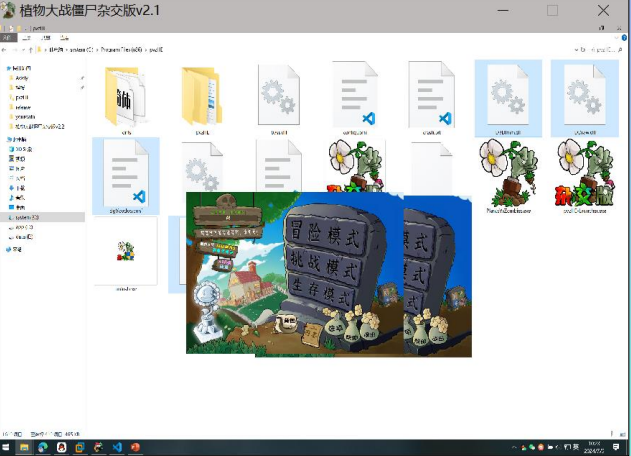Go up one folder level arrow
631x456 pixels.
[31, 50]
